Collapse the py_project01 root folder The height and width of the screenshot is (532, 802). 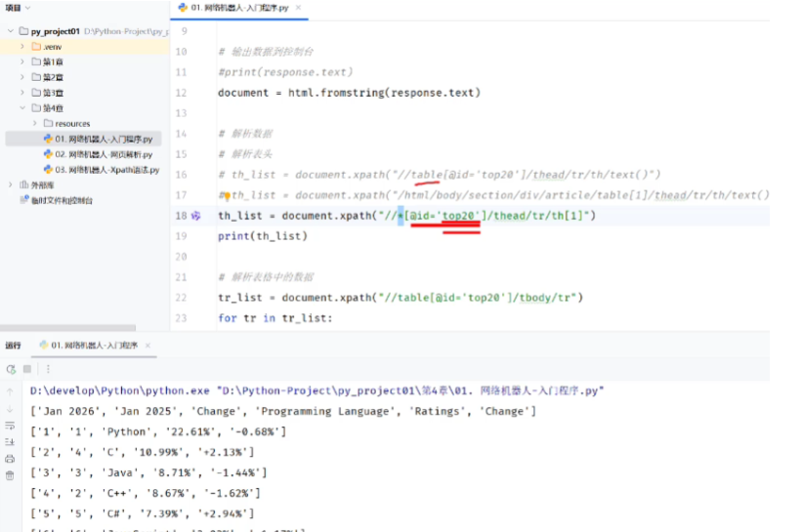(11, 31)
